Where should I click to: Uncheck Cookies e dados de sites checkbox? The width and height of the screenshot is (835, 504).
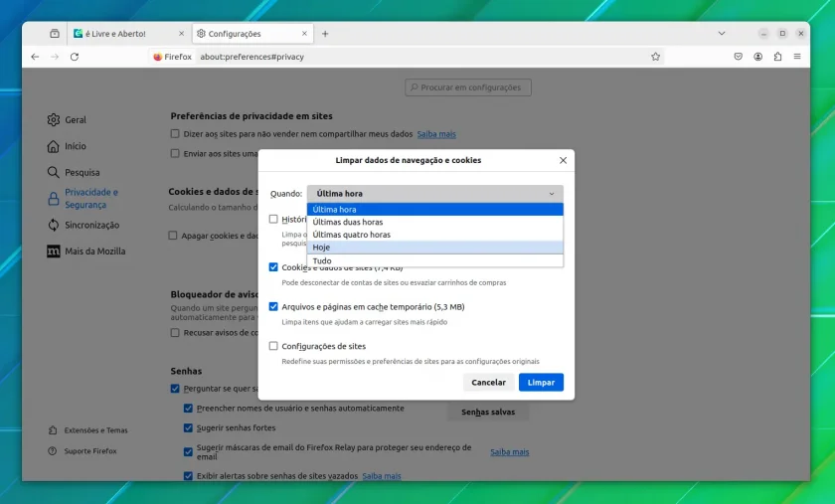coord(273,267)
